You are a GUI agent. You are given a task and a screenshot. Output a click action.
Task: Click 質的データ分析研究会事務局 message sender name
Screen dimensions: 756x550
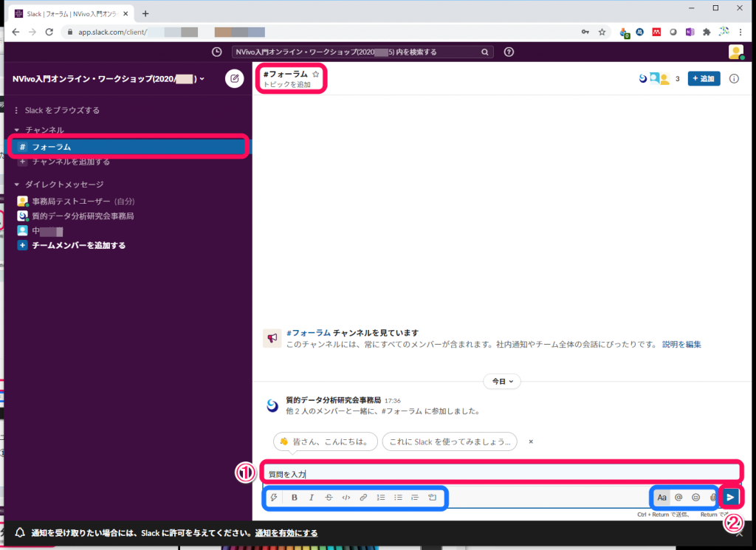[x=333, y=400]
